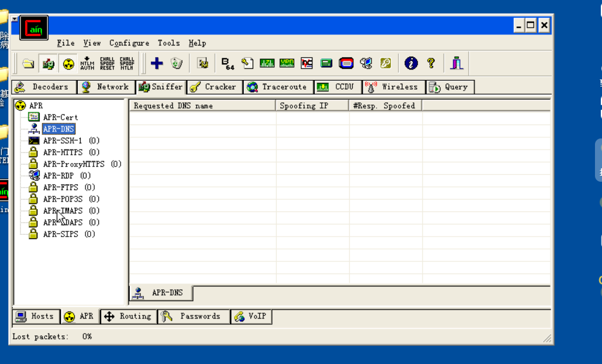Select APR-POP3S (0) in the tree
The image size is (602, 364).
(x=71, y=199)
